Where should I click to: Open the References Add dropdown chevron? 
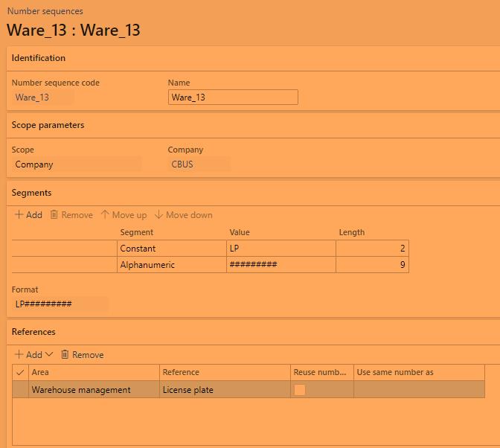(x=49, y=354)
